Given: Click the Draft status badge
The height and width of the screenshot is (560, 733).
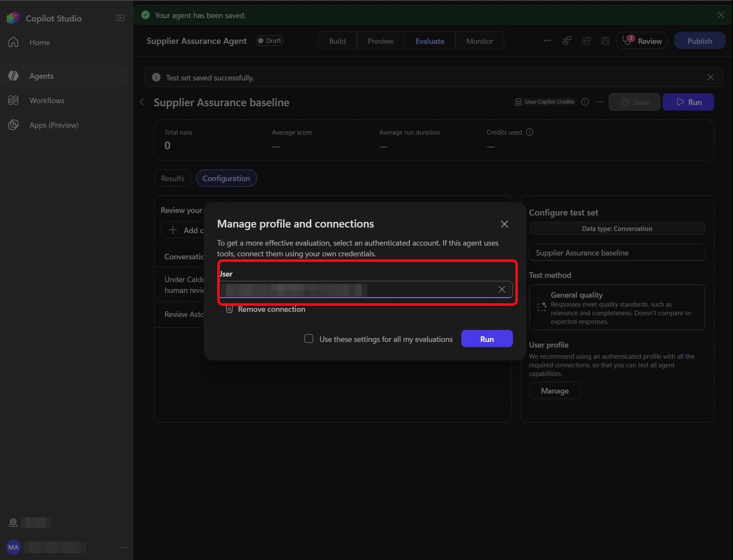Looking at the screenshot, I should pos(270,40).
